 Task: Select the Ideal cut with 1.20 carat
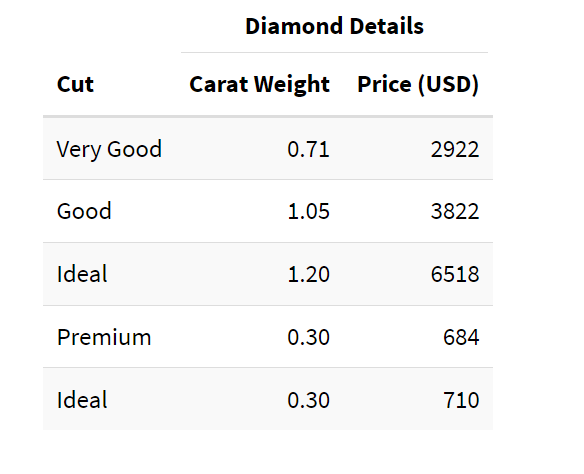[82, 274]
